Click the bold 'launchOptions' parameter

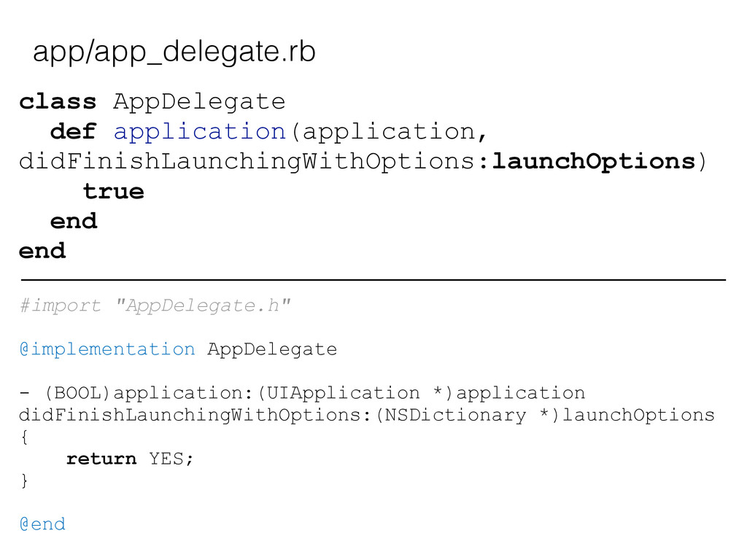(593, 161)
